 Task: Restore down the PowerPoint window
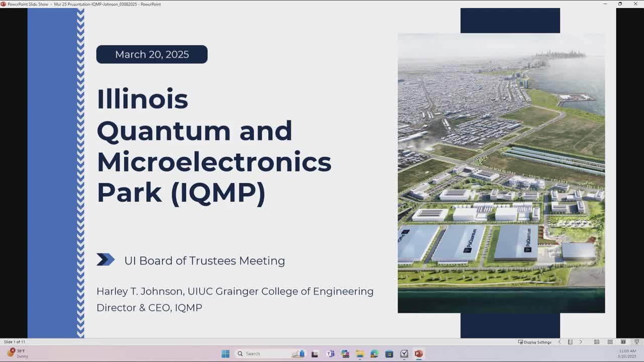pyautogui.click(x=620, y=4)
